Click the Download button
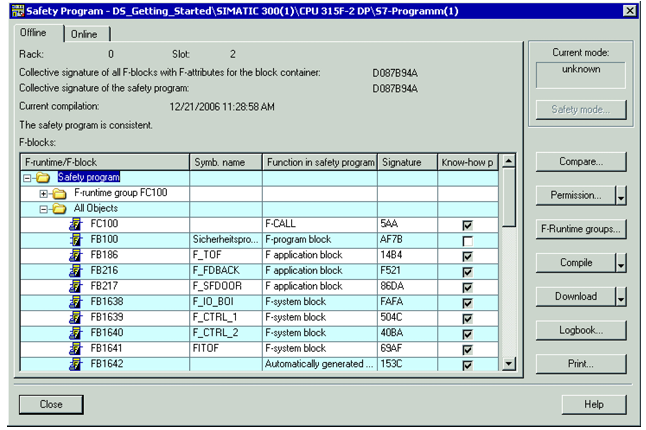Image resolution: width=646 pixels, height=430 pixels. coord(576,297)
